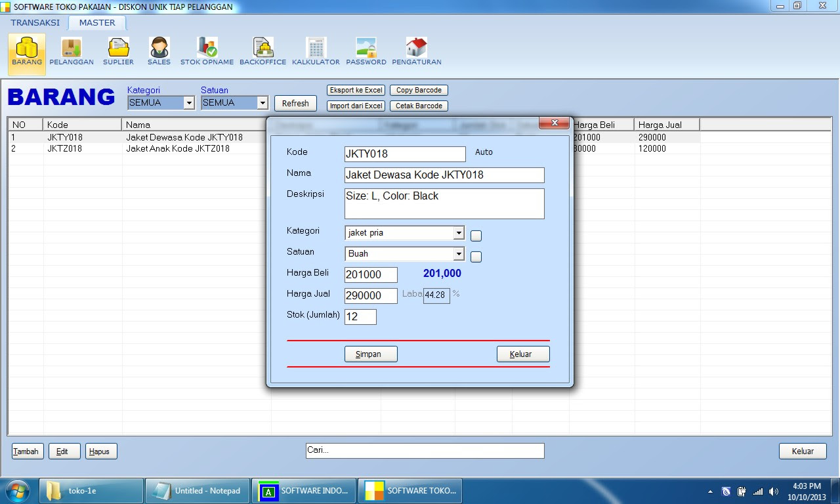Launch the KALKULATOR icon
The height and width of the screenshot is (504, 840).
tap(316, 52)
